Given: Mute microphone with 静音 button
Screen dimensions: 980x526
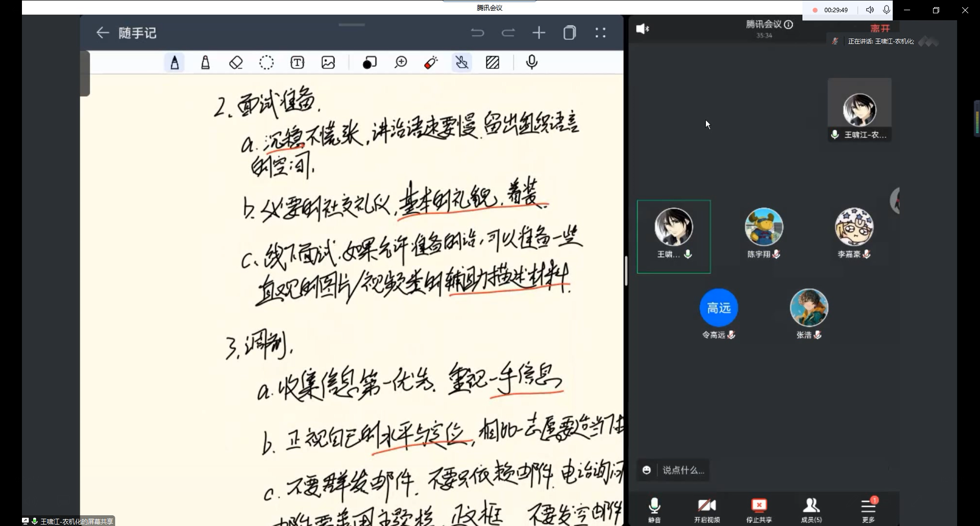Looking at the screenshot, I should (654, 510).
